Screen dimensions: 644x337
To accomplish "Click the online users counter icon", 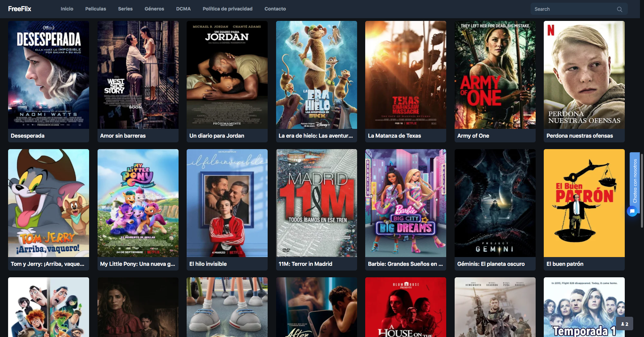I will pyautogui.click(x=624, y=324).
